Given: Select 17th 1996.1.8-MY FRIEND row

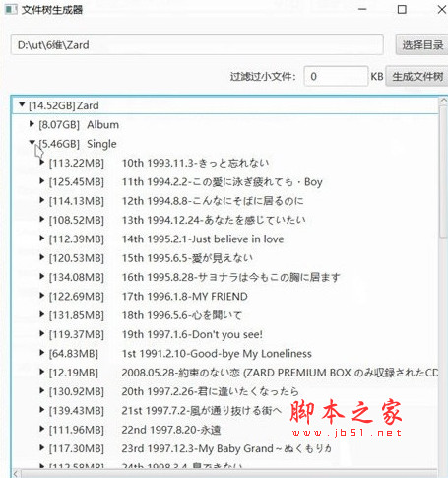Looking at the screenshot, I should [185, 296].
